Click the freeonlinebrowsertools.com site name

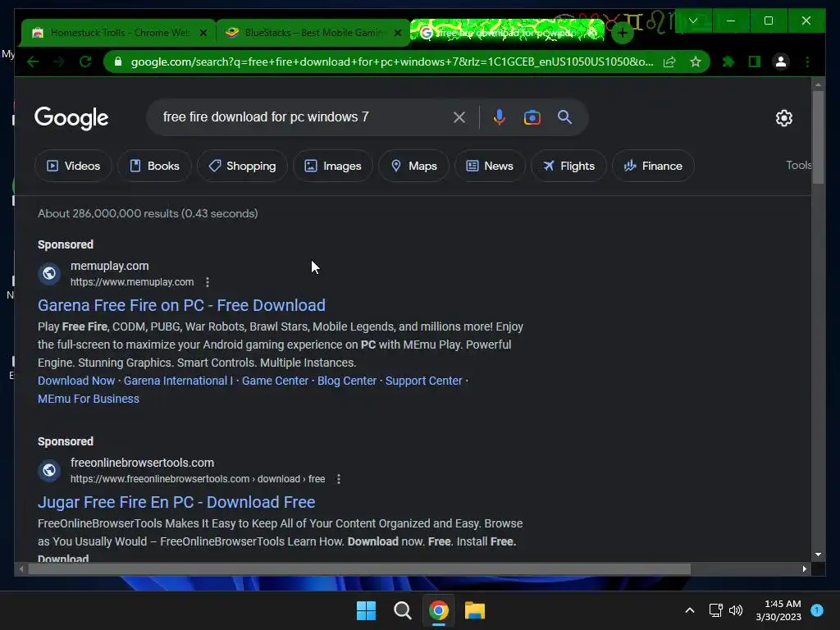(142, 463)
